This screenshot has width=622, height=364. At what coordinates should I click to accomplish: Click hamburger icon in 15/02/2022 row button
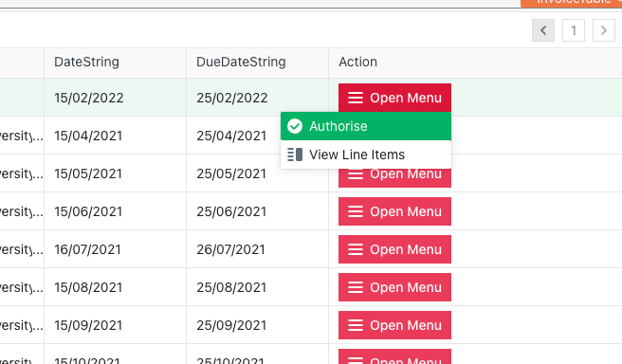tap(356, 98)
